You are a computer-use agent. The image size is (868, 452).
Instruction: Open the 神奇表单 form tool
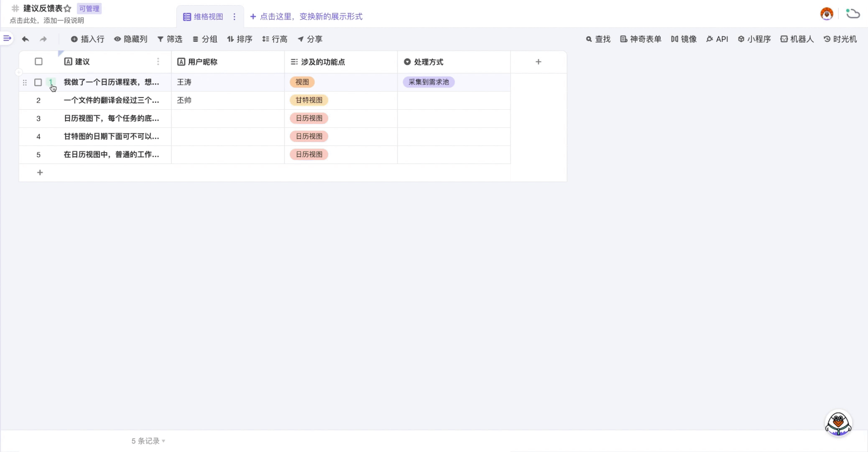[x=641, y=39]
